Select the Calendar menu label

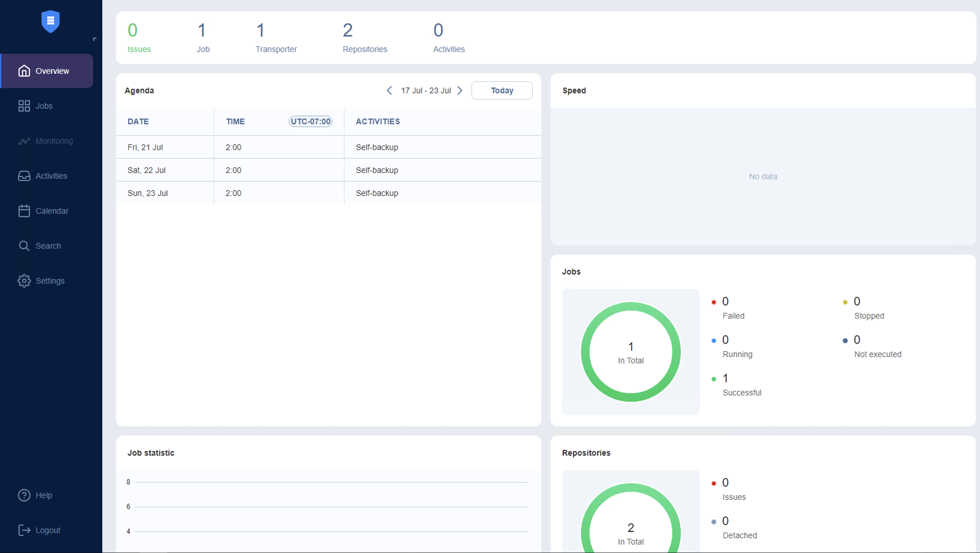point(52,211)
